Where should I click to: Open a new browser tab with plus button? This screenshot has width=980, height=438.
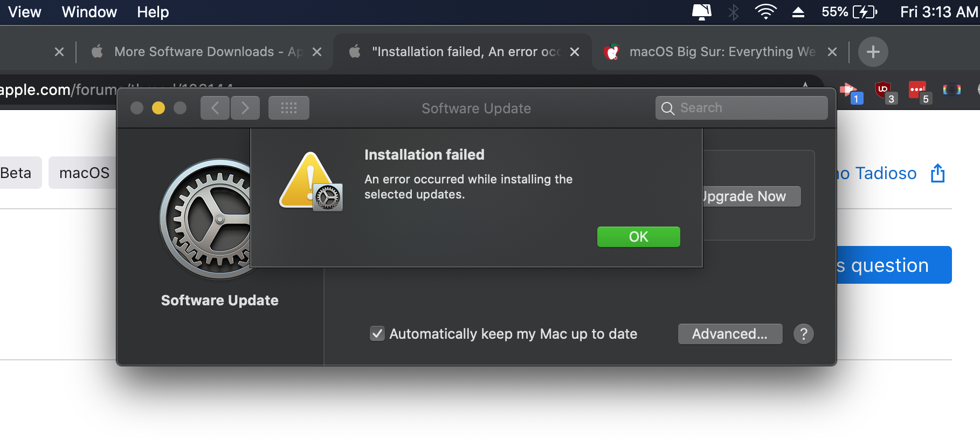pyautogui.click(x=873, y=52)
